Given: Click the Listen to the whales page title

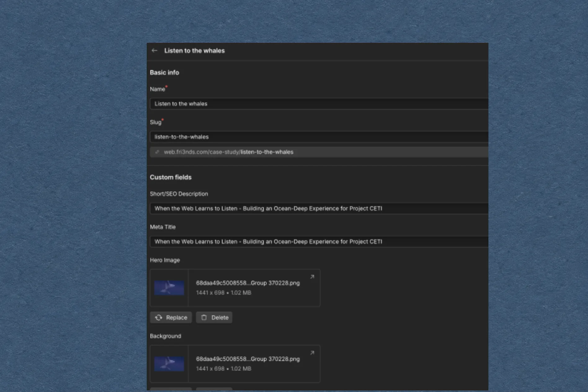Looking at the screenshot, I should [194, 51].
